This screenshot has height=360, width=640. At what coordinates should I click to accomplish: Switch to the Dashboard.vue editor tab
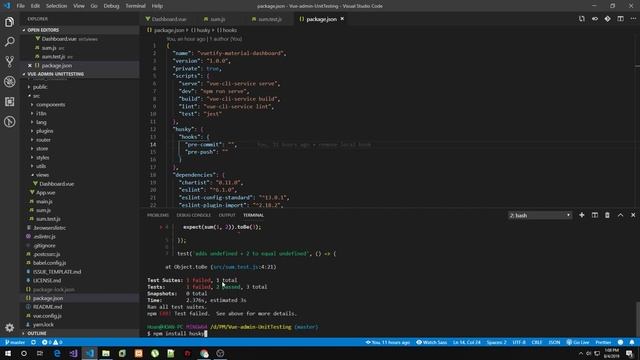click(168, 19)
